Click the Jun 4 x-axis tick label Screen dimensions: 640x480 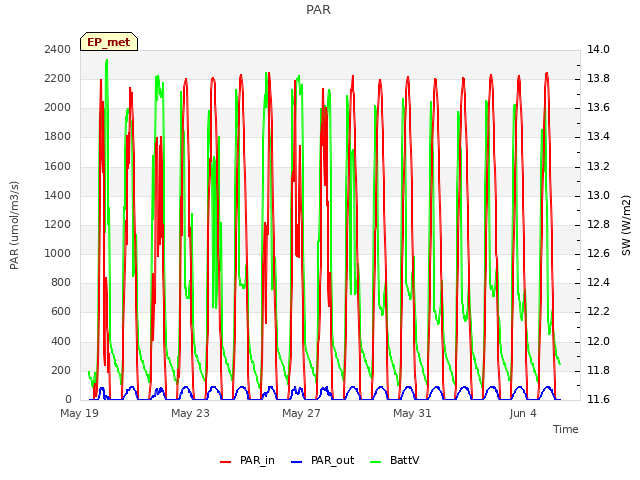[x=523, y=413]
